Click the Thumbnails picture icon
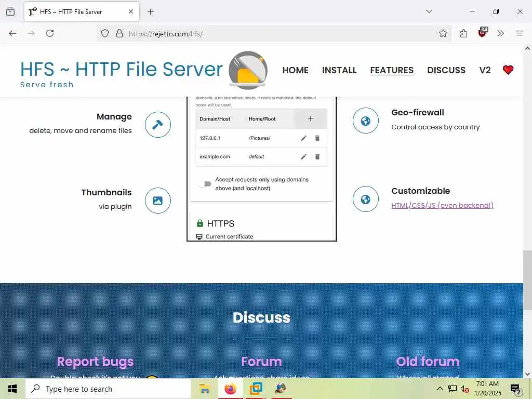The width and height of the screenshot is (532, 399). coord(158,201)
